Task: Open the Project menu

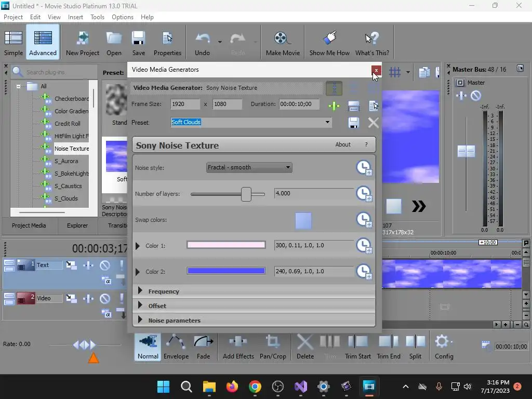Action: pyautogui.click(x=13, y=17)
